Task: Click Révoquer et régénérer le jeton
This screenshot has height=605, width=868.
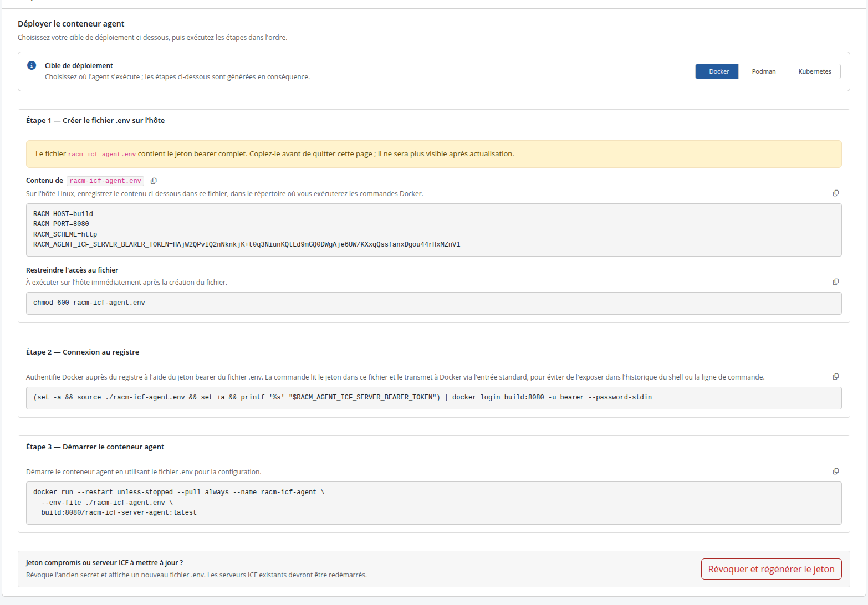Action: (x=771, y=569)
